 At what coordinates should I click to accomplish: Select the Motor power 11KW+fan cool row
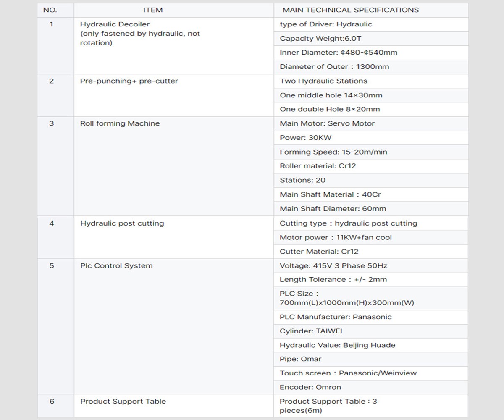(336, 238)
